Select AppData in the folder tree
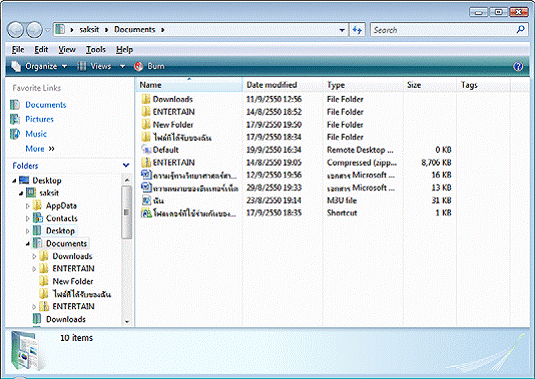Image resolution: width=535 pixels, height=379 pixels. pos(61,206)
